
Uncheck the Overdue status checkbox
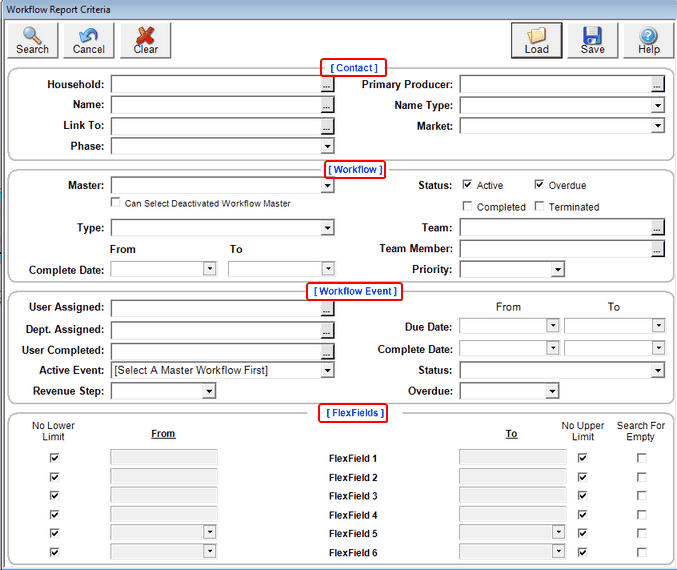[x=539, y=185]
